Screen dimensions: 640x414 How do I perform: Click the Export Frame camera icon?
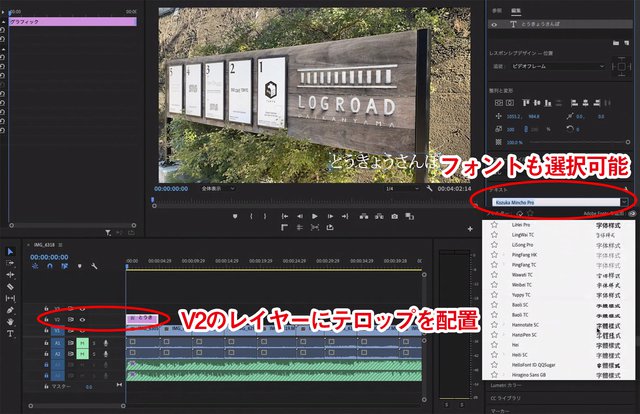395,216
